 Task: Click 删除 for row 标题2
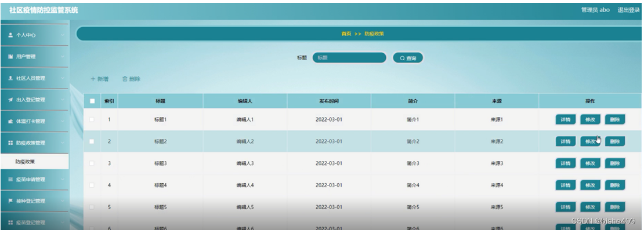click(x=615, y=141)
